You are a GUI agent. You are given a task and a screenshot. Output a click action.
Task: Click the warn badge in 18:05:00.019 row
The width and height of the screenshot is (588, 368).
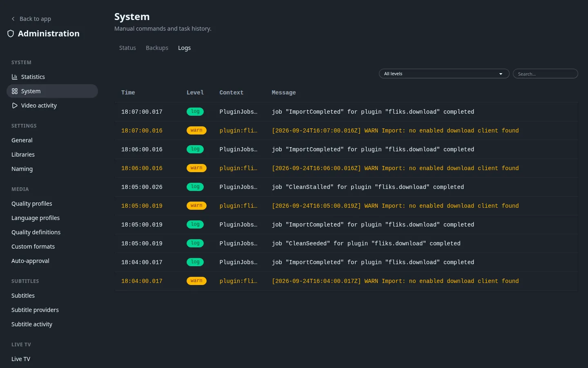(x=196, y=206)
